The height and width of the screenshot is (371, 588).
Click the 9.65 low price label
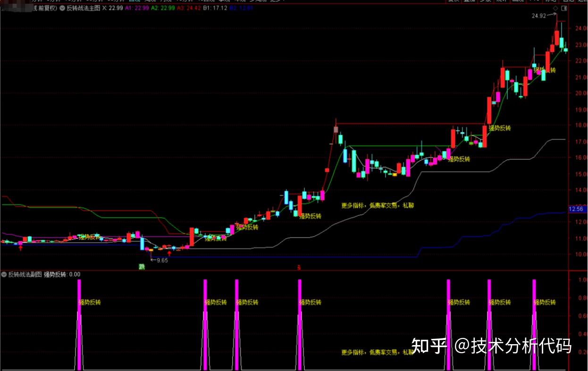pyautogui.click(x=162, y=260)
